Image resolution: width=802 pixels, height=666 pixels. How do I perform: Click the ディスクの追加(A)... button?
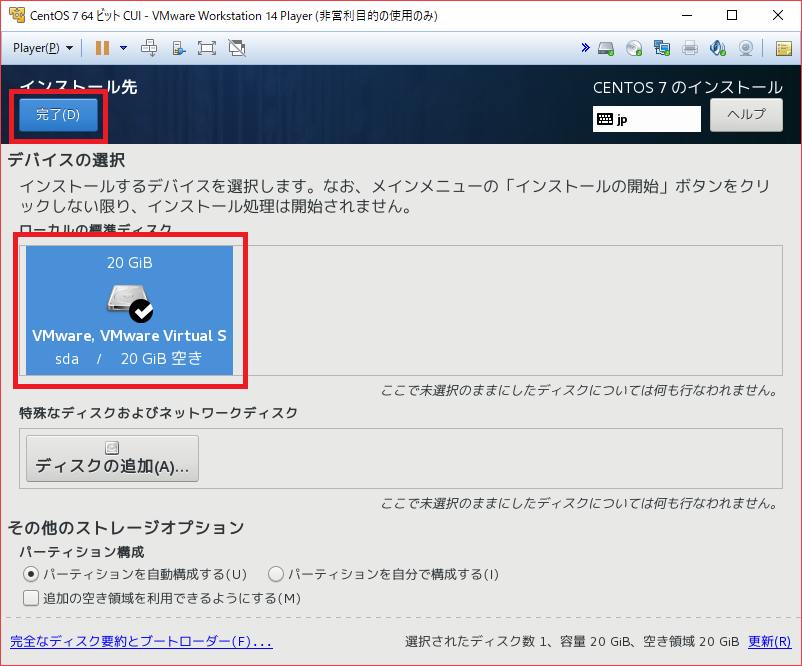(113, 458)
